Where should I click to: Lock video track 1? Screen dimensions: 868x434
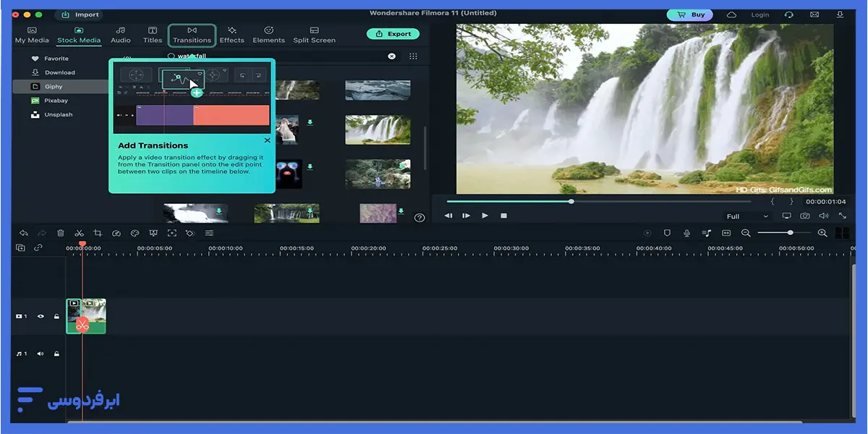(x=56, y=316)
